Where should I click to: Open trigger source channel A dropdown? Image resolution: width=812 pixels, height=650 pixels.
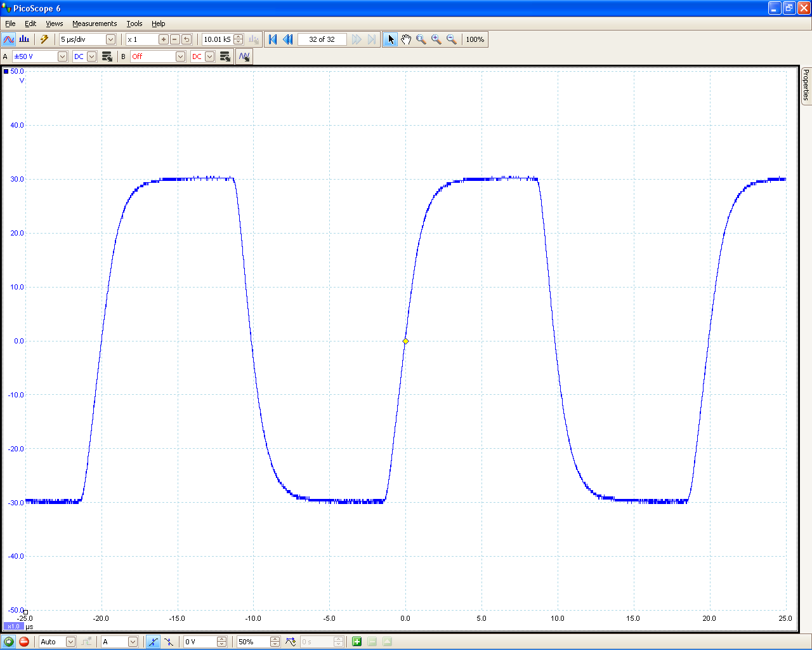coord(133,642)
